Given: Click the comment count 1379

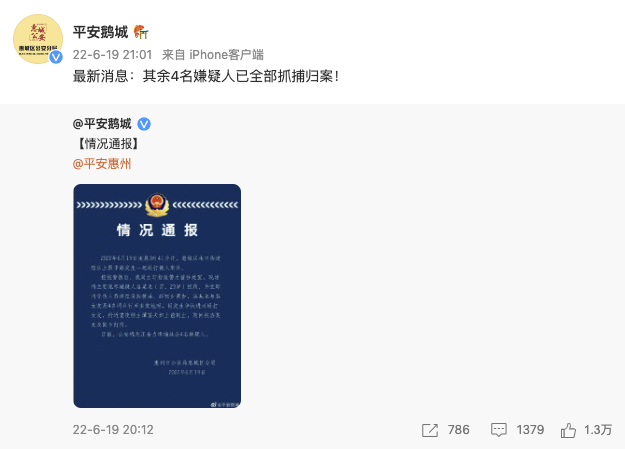Looking at the screenshot, I should point(530,429).
